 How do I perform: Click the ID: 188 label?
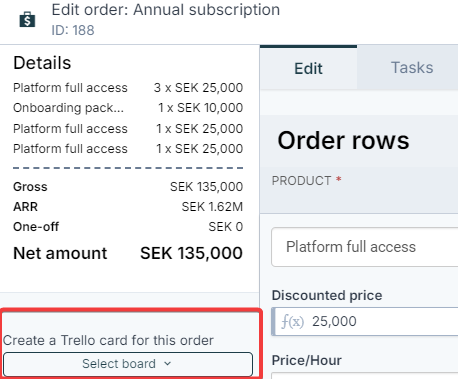tap(73, 30)
